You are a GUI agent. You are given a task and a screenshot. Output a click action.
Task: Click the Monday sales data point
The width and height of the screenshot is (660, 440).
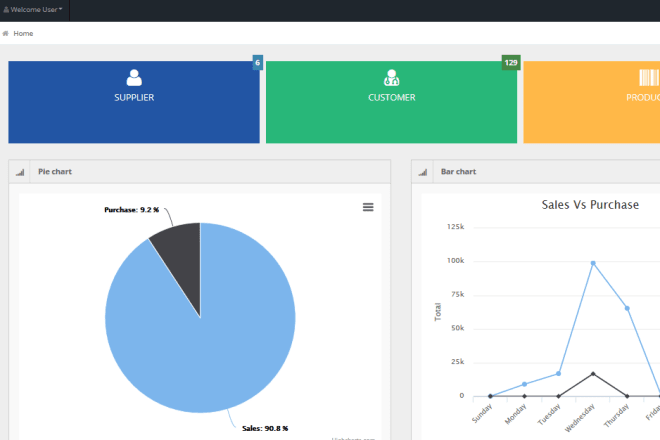[524, 384]
